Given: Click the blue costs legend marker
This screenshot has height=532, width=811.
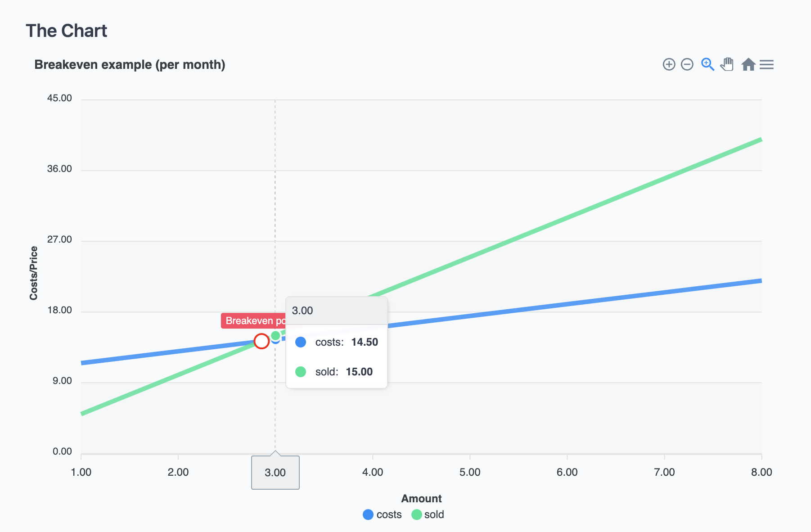Looking at the screenshot, I should coord(368,514).
